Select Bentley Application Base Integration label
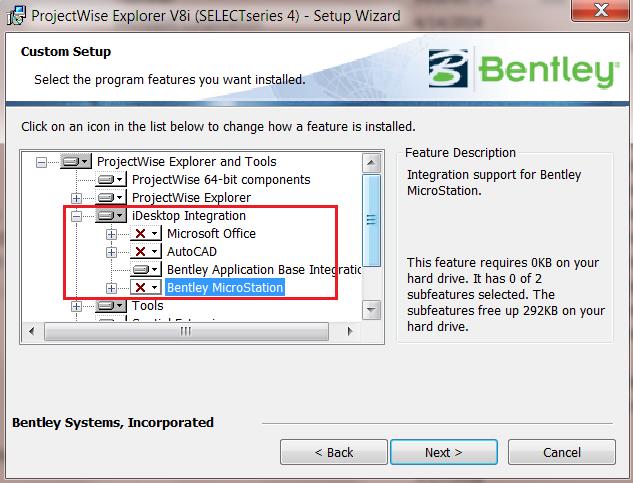633x483 pixels. pos(264,269)
